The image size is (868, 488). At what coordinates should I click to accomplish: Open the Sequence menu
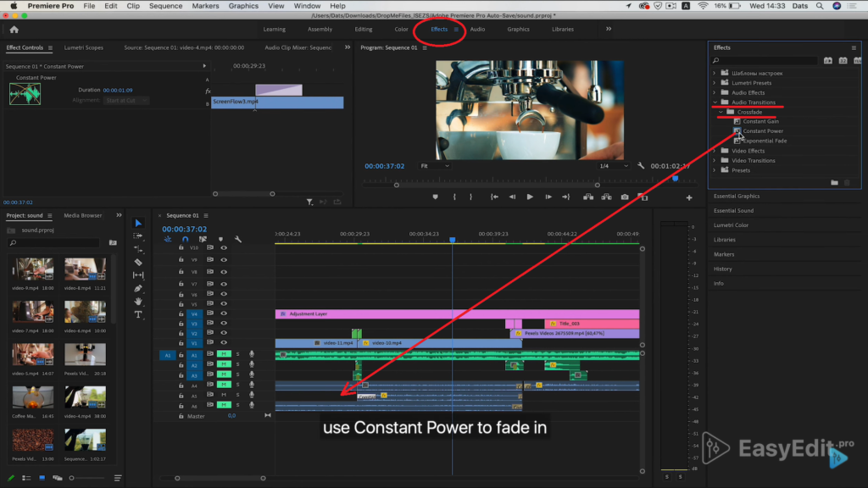pyautogui.click(x=165, y=6)
